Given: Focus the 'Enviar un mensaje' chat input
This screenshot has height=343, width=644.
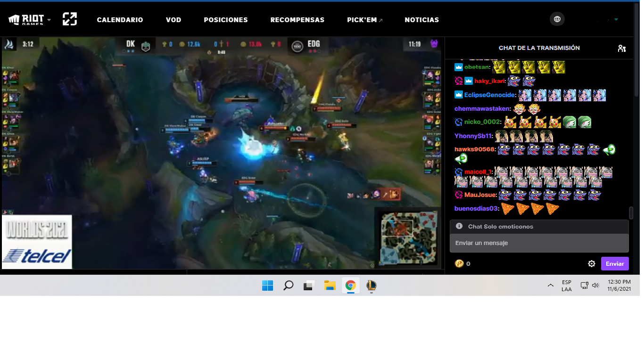Looking at the screenshot, I should click(539, 243).
